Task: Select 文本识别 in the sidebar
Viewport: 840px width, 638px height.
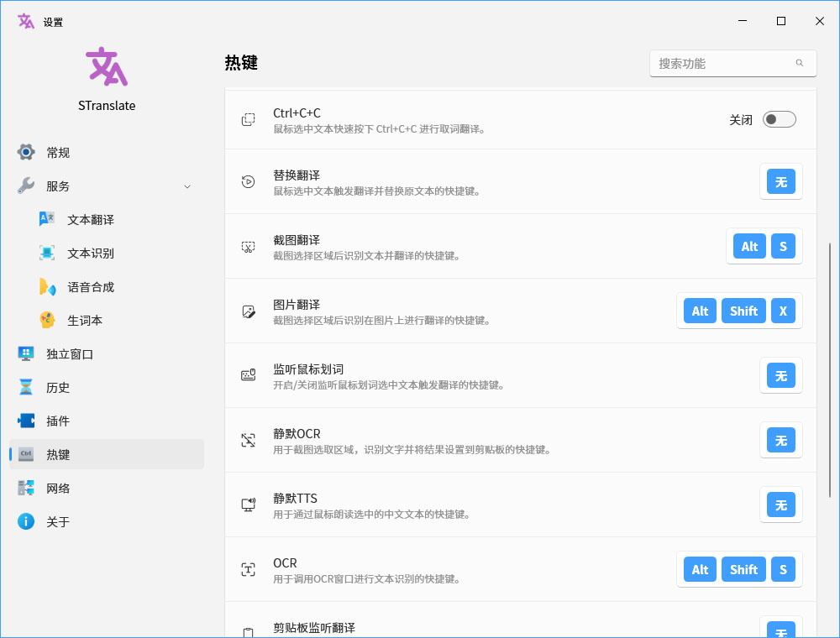Action: [x=107, y=254]
